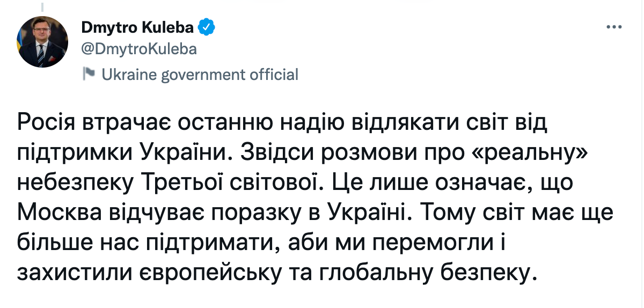
Task: Click the display name Dmytro Kuleba
Action: click(x=138, y=27)
